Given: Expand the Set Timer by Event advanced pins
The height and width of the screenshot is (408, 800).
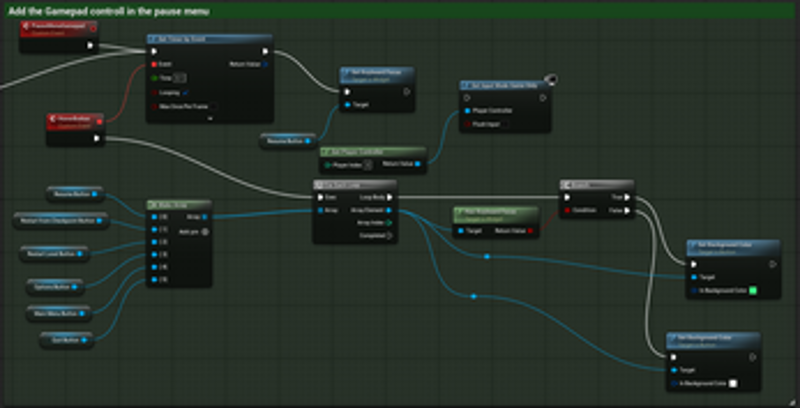Looking at the screenshot, I should pyautogui.click(x=209, y=118).
